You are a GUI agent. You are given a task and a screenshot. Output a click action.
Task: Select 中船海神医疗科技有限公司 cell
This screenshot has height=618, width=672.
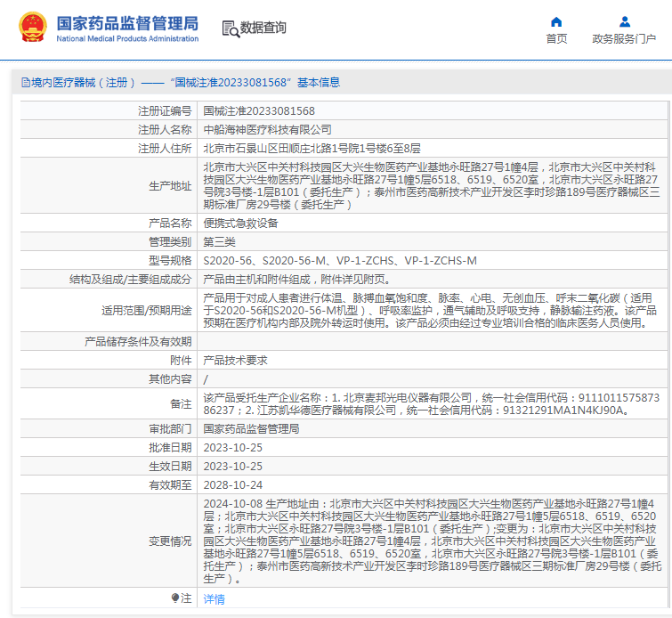pyautogui.click(x=267, y=129)
